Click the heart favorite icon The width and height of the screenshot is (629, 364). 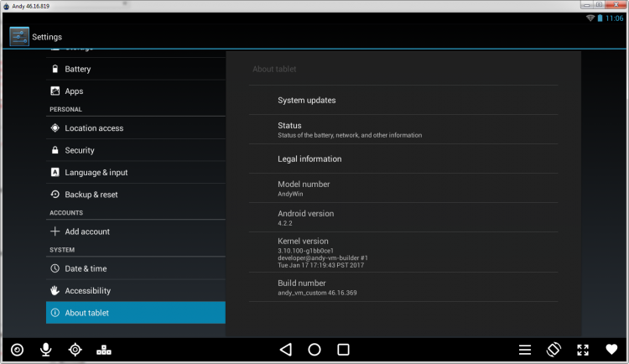tap(611, 350)
